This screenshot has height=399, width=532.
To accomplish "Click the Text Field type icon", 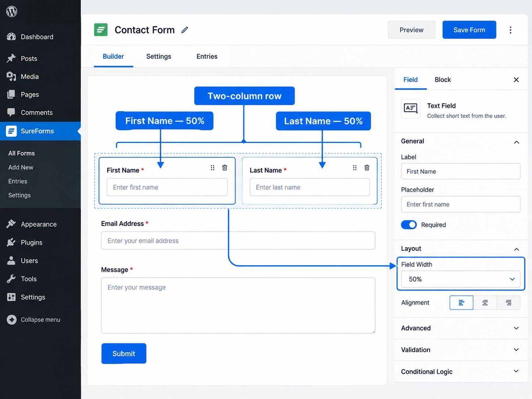I will (x=410, y=108).
